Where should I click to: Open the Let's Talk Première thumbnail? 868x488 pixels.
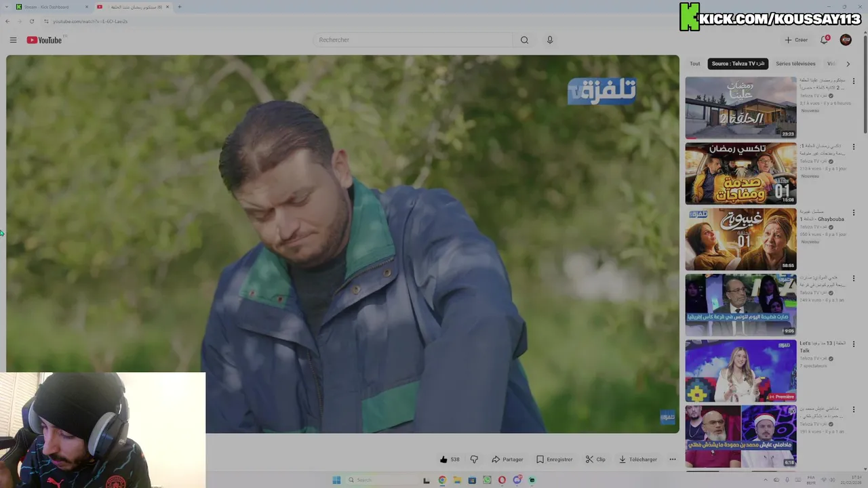(x=741, y=371)
